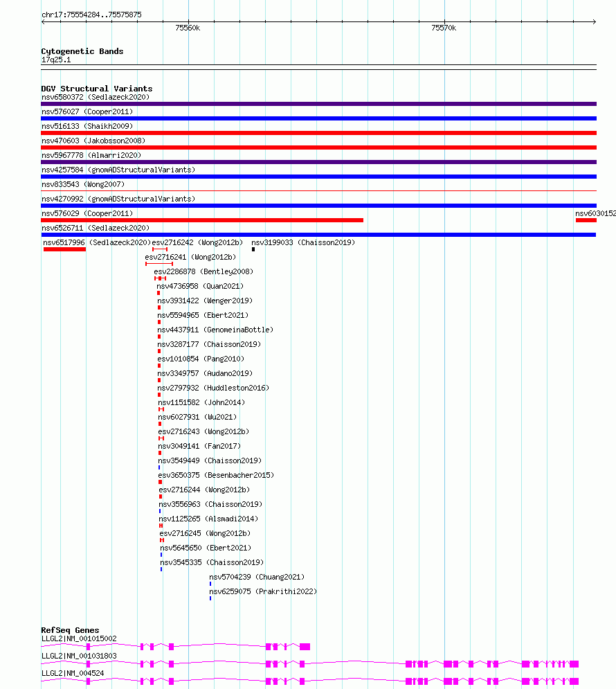Click the nsv576027 (Cooper2011) variant label
Viewport: 616px width, 689px height.
(x=87, y=111)
